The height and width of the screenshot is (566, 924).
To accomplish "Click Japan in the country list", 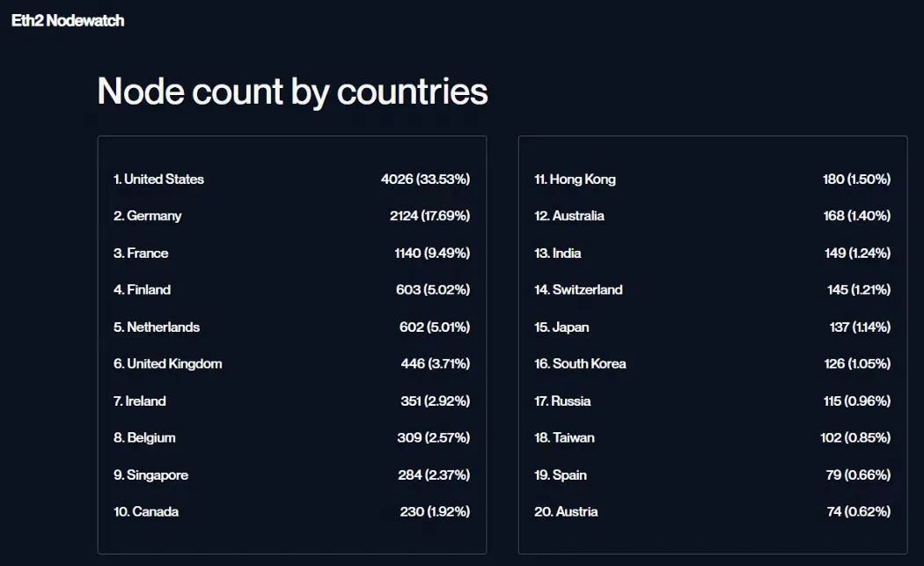I will pyautogui.click(x=561, y=327).
